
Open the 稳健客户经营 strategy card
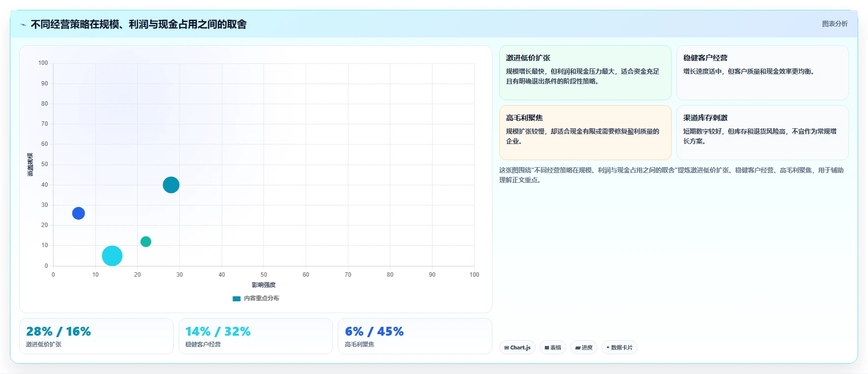[x=762, y=73]
